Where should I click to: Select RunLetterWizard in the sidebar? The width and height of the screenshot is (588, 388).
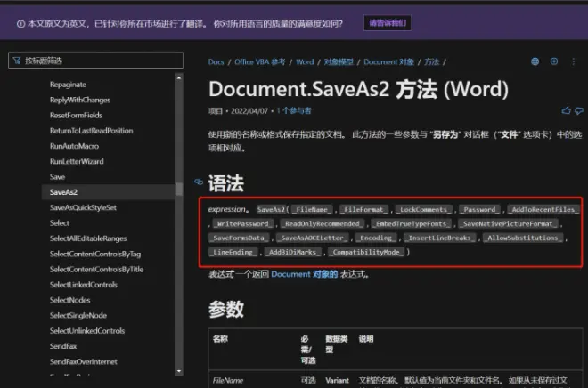(x=77, y=161)
